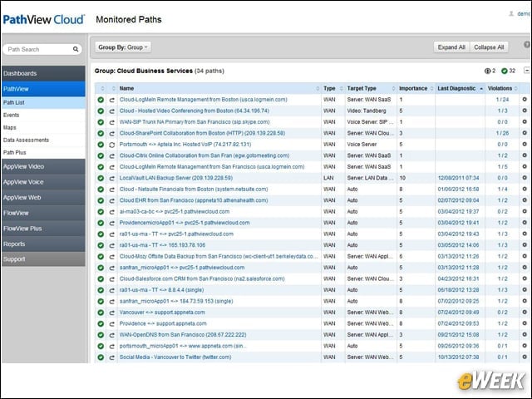Sort table by Violations column
This screenshot has width=532, height=399.
[502, 88]
